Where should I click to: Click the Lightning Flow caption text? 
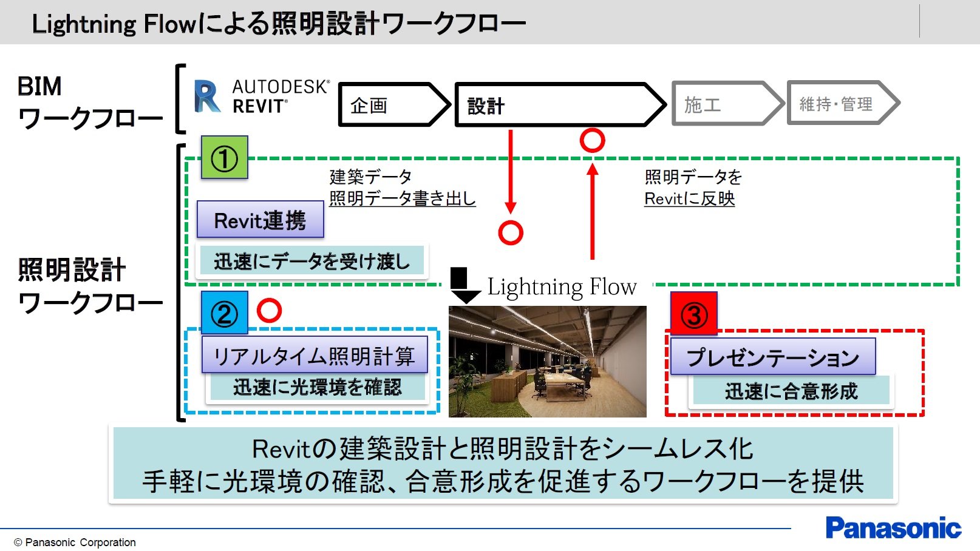562,286
